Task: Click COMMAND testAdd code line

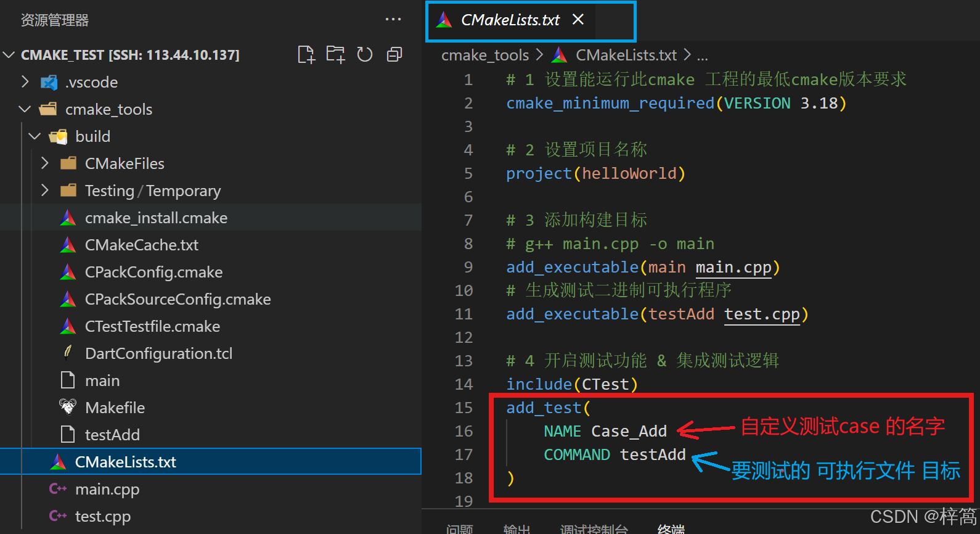Action: (615, 455)
